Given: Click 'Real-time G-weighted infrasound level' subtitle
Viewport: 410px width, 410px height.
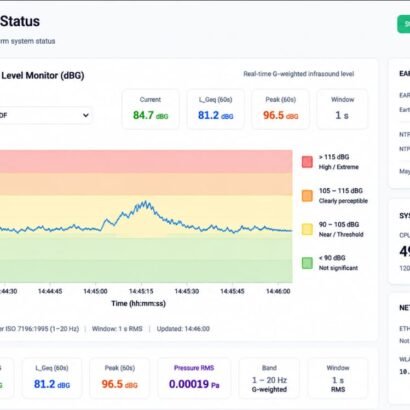Looking at the screenshot, I should [298, 74].
